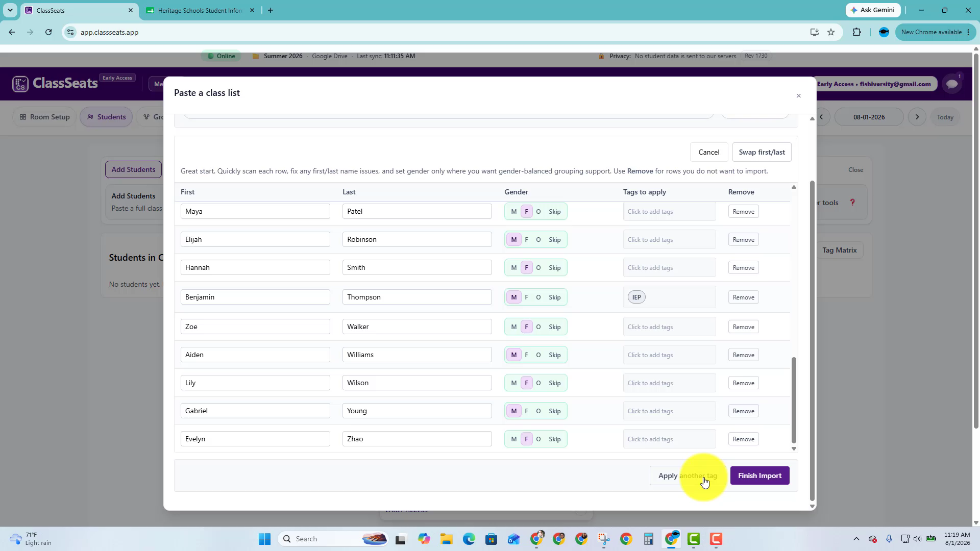Switch to Room Setup tab
This screenshot has width=980, height=551.
click(44, 117)
